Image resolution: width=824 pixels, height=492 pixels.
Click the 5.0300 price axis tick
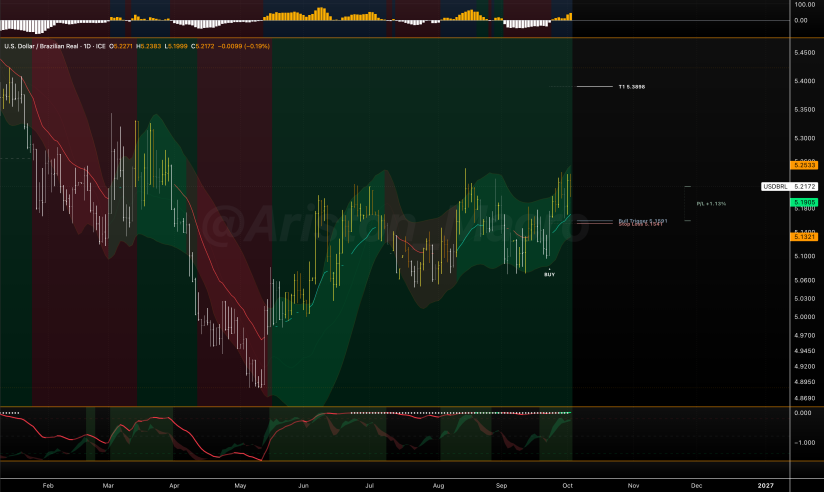tap(805, 299)
